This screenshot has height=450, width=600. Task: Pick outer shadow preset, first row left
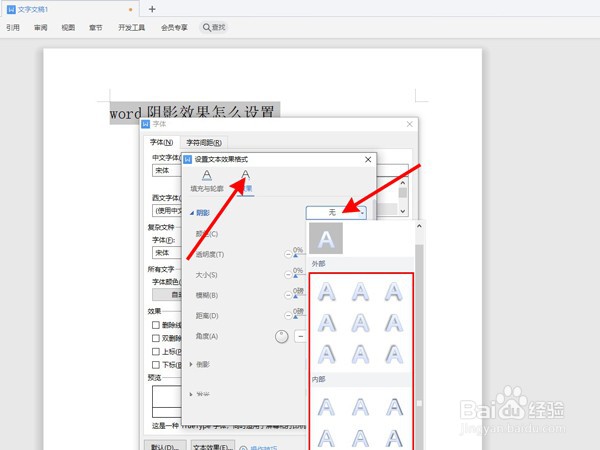point(327,292)
